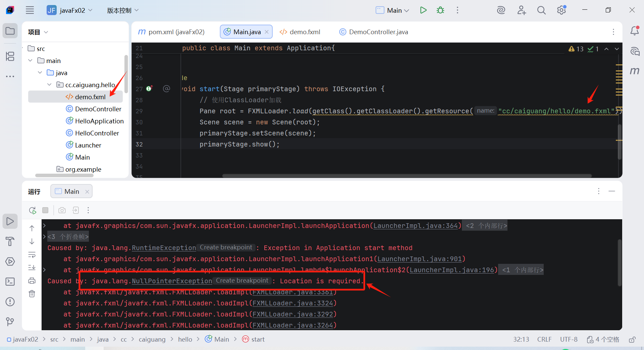
Task: Open IDE settings gear
Action: 561,10
